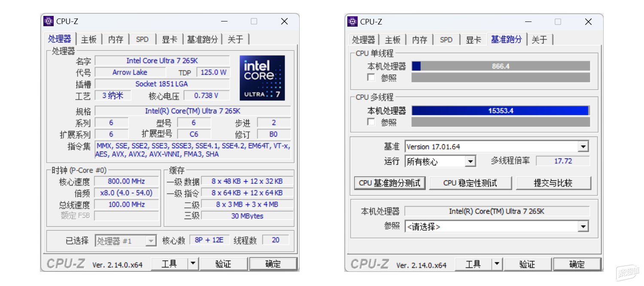Open the 运行 dropdown set to 所有核心

[x=440, y=161]
